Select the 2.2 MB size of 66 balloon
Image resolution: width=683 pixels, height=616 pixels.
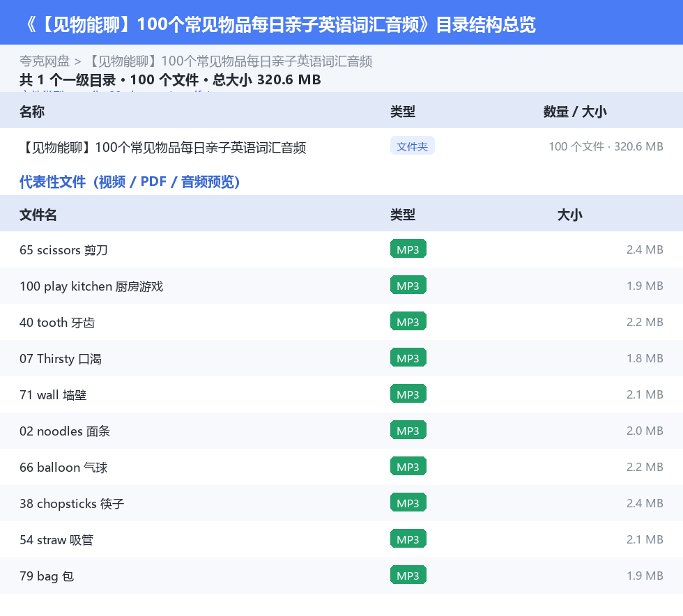[645, 467]
